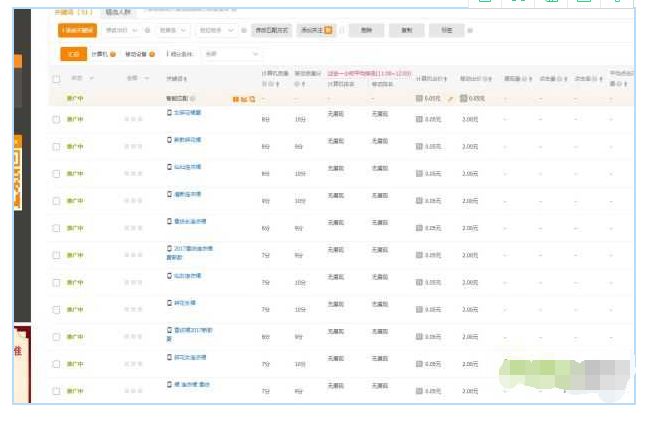
Task: Open the first dropdown next to the orange add button
Action: [x=120, y=31]
